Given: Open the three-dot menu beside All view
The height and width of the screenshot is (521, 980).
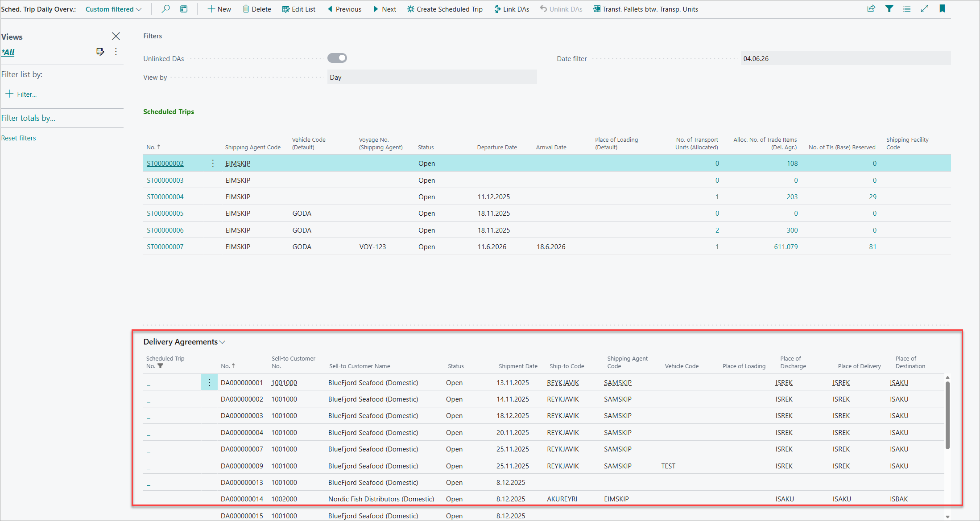Looking at the screenshot, I should [116, 52].
